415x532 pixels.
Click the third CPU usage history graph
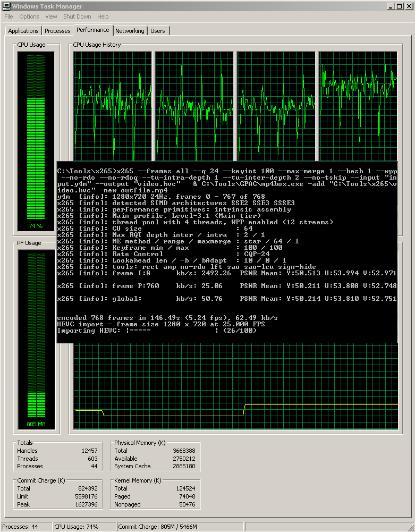[276, 106]
